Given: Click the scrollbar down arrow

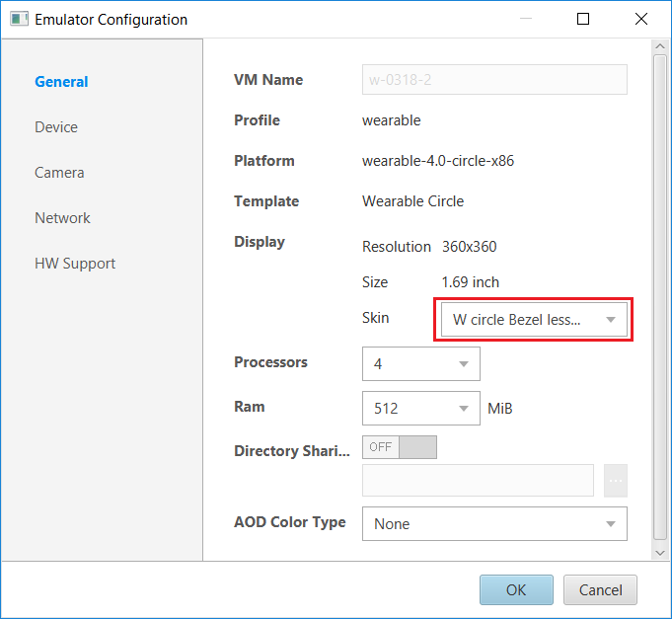Looking at the screenshot, I should point(659,552).
